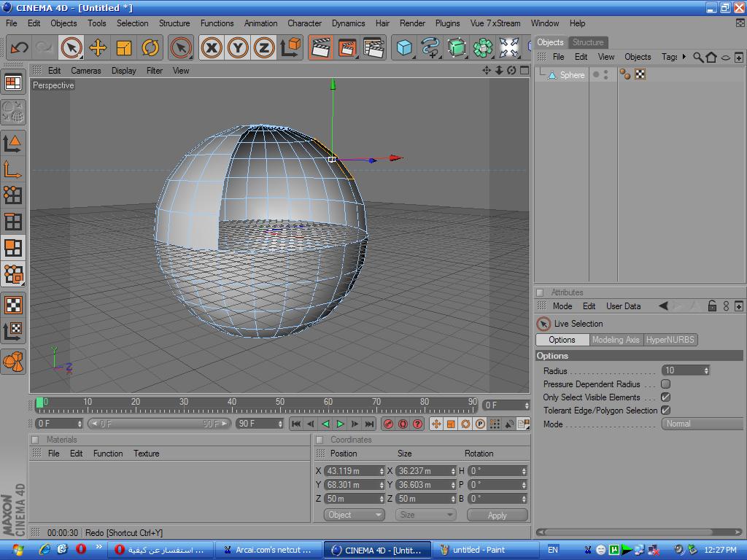Viewport: 747px width, 560px height.
Task: Click the timeline preview range slider
Action: (158, 424)
